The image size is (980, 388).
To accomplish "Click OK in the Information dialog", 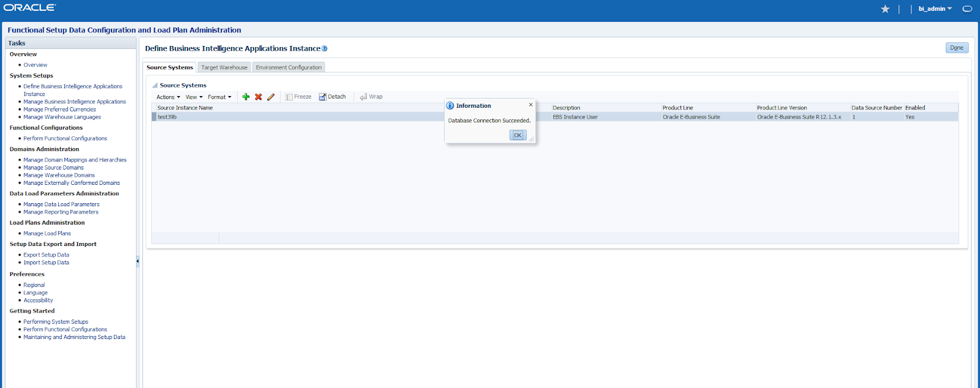I will [518, 135].
